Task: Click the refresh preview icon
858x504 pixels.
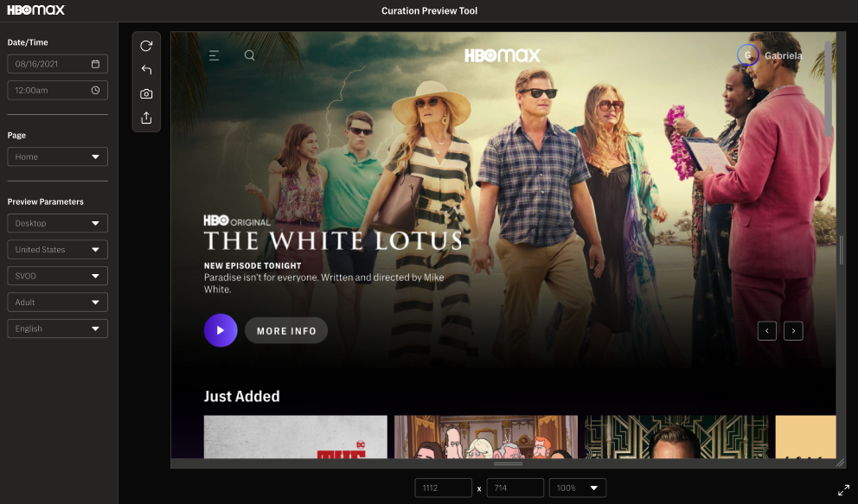Action: [146, 46]
